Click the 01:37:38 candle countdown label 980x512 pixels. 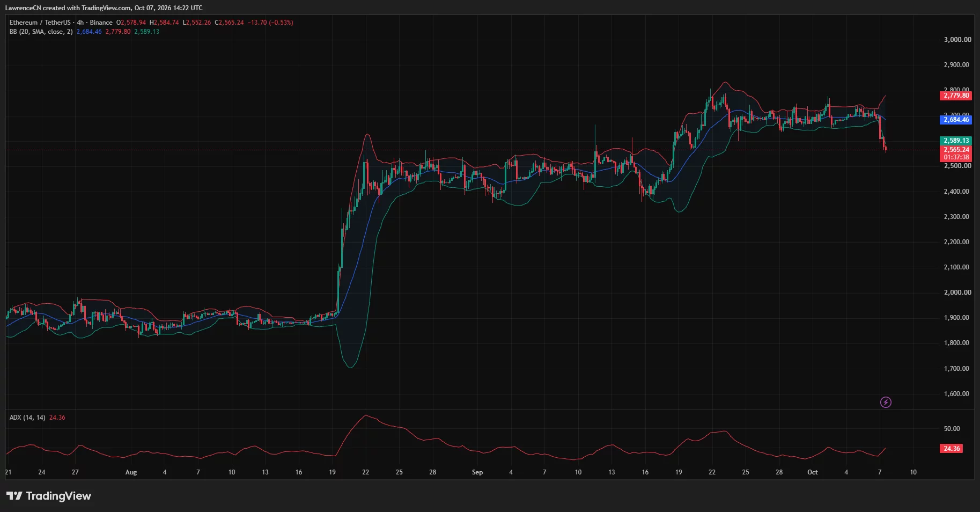[956, 157]
